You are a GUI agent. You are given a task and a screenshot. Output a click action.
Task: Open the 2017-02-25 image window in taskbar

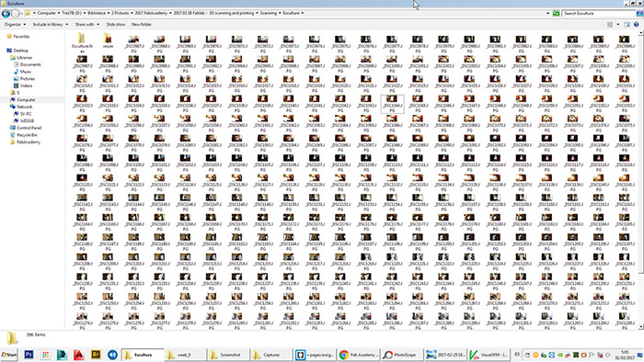click(x=444, y=355)
